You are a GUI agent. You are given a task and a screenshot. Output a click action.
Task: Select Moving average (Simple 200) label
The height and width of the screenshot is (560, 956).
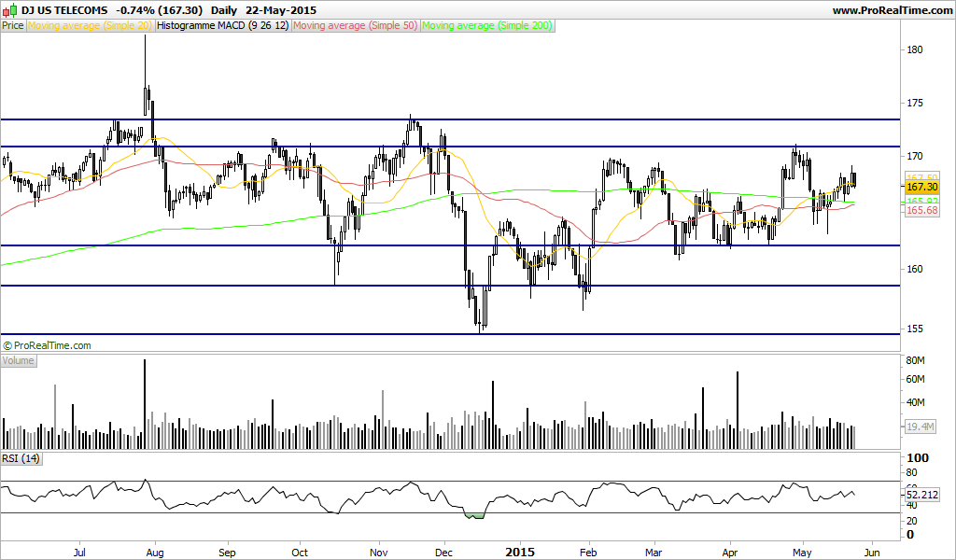487,25
